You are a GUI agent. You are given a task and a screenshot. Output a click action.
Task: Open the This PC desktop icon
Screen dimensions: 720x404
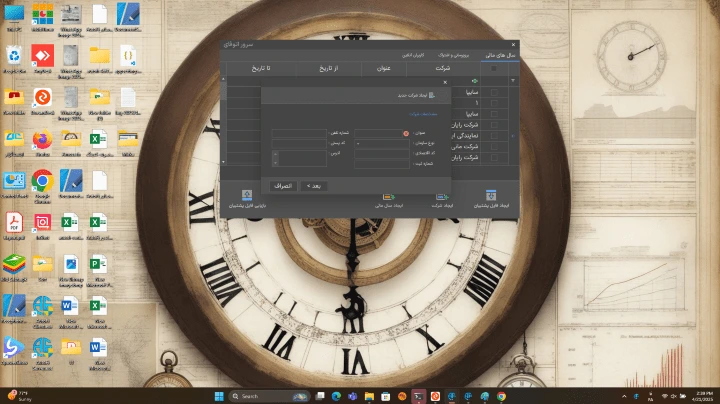pos(14,17)
